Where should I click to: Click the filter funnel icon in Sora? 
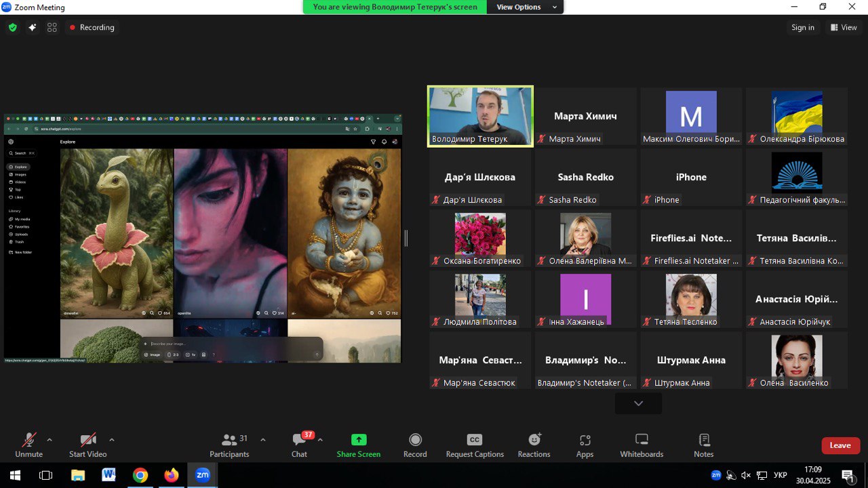373,142
